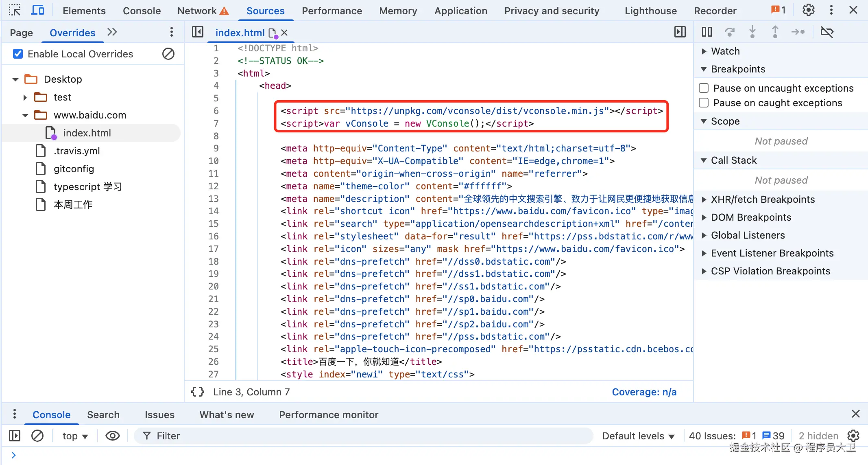Enable Pause on uncaught exceptions

[x=704, y=88]
